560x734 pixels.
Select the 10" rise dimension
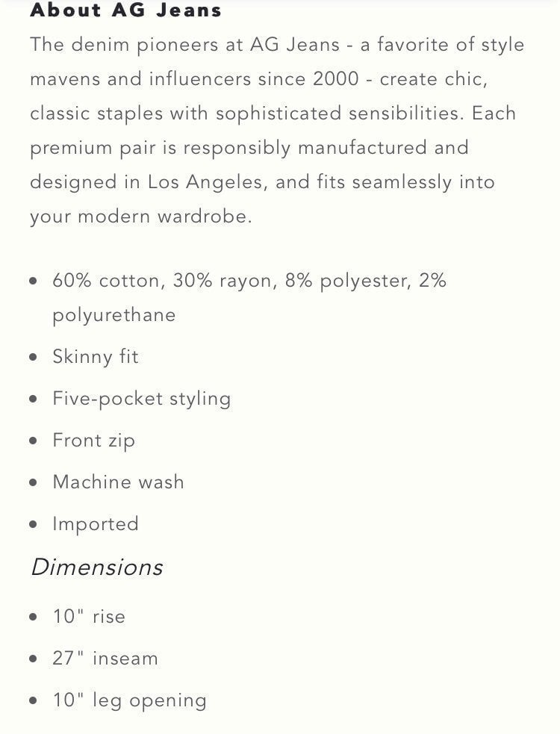[89, 617]
